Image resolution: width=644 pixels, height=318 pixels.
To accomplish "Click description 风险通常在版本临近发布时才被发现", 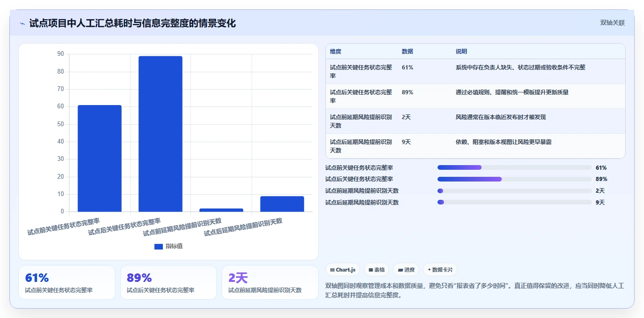I will (x=501, y=117).
